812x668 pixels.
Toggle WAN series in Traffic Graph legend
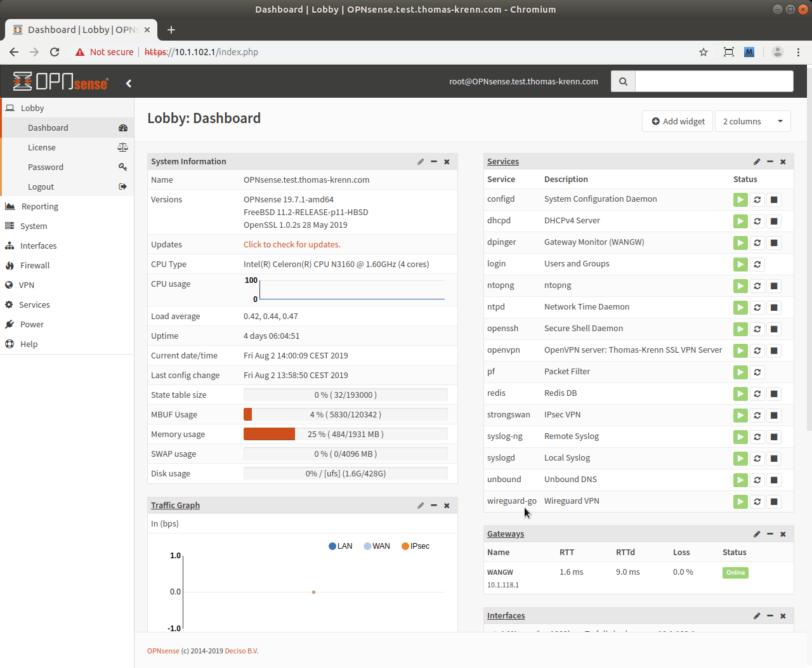tap(377, 546)
